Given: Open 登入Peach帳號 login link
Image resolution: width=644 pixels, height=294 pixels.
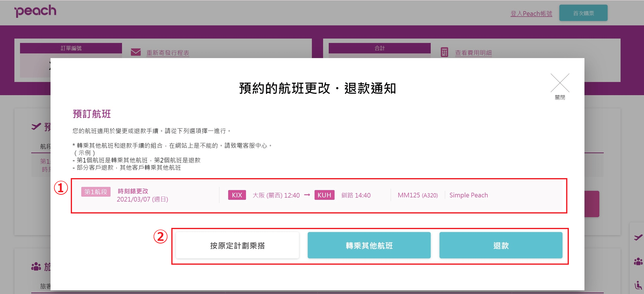Looking at the screenshot, I should [531, 13].
